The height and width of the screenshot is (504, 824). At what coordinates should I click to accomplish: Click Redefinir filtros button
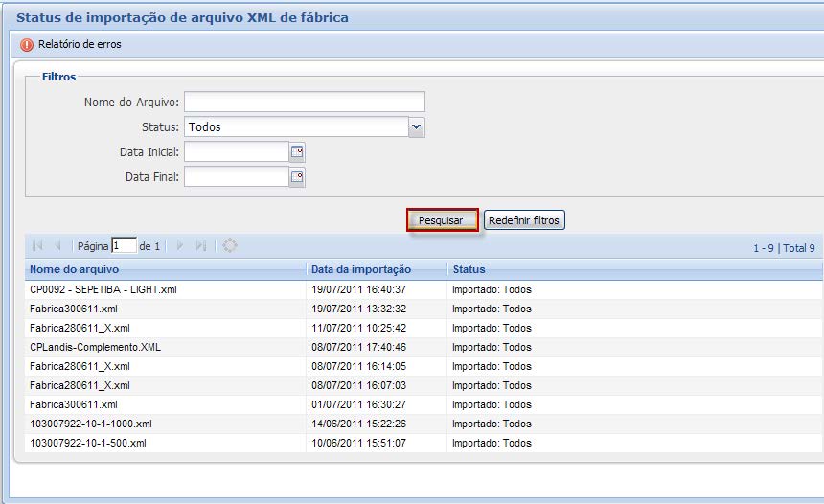[524, 220]
